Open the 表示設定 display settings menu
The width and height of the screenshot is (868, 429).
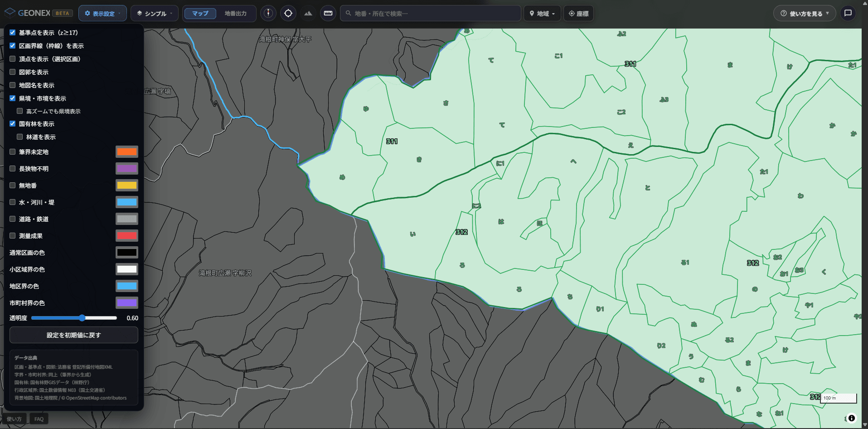tap(103, 14)
